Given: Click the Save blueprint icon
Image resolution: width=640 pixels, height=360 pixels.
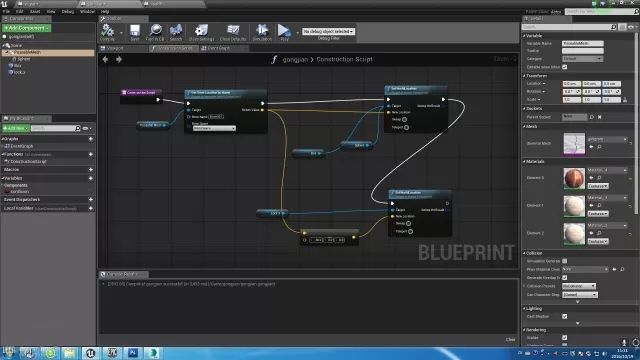Looking at the screenshot, I should pyautogui.click(x=135, y=32).
